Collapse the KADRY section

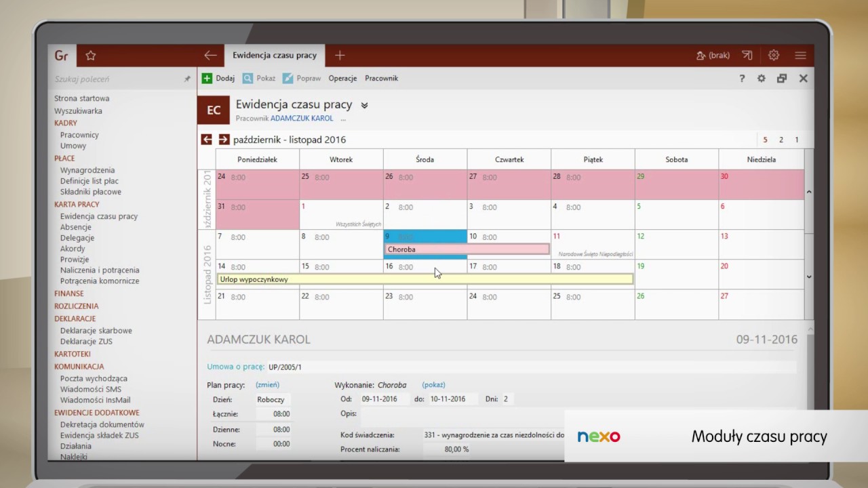coord(66,123)
